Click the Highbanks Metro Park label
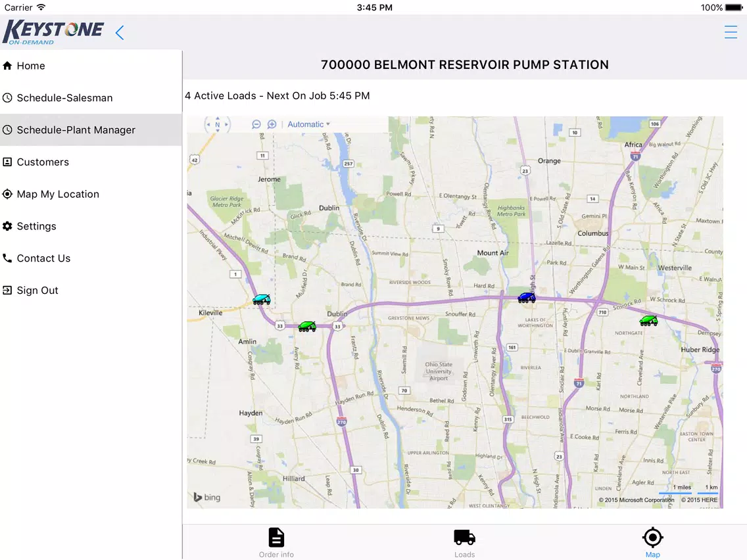The image size is (747, 560). [511, 211]
